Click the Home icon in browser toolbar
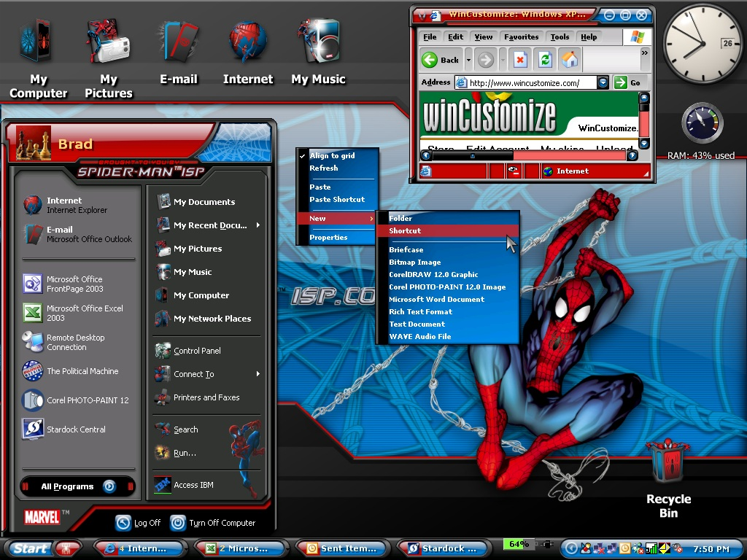The image size is (747, 560). coord(569,60)
